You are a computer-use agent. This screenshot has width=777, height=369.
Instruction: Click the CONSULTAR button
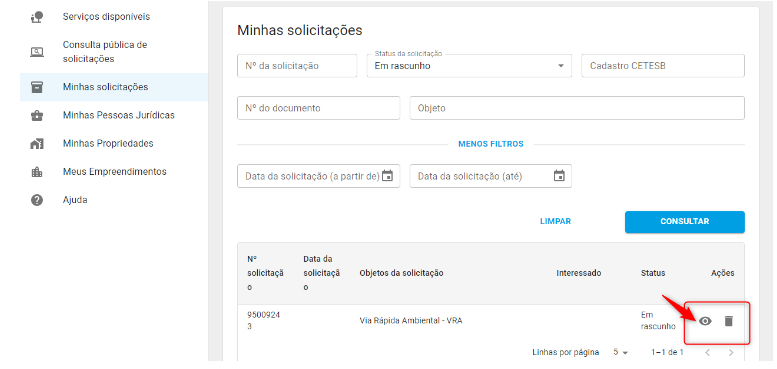(x=685, y=221)
